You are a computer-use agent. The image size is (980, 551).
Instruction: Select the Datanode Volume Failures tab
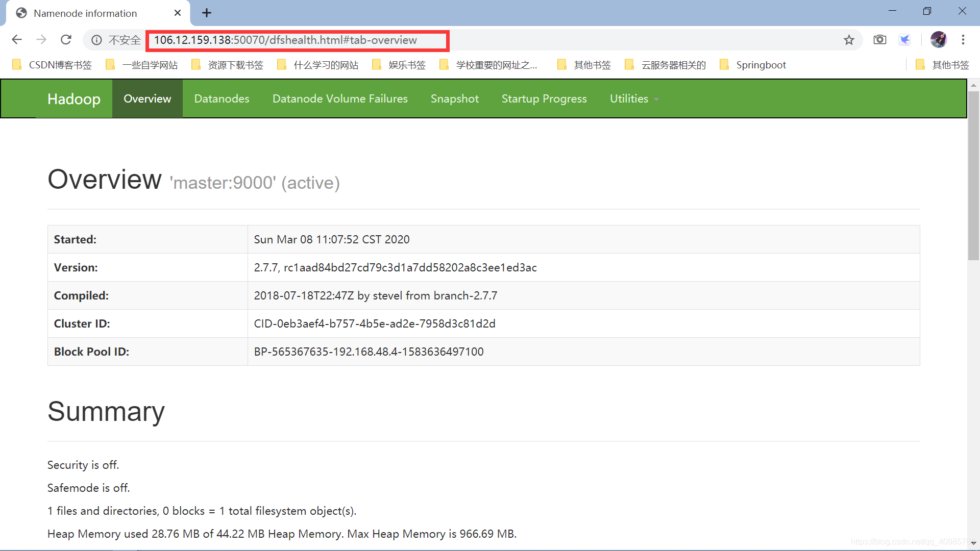coord(340,99)
